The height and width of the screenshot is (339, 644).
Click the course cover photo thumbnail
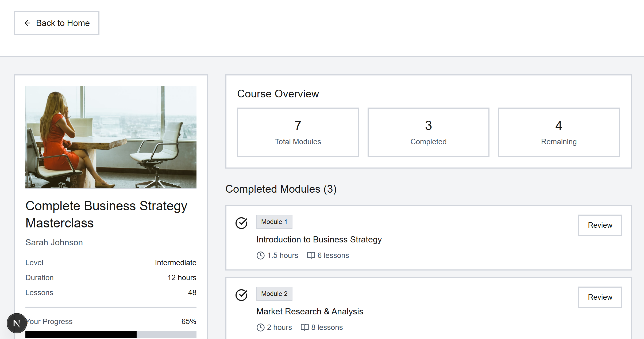pyautogui.click(x=111, y=137)
